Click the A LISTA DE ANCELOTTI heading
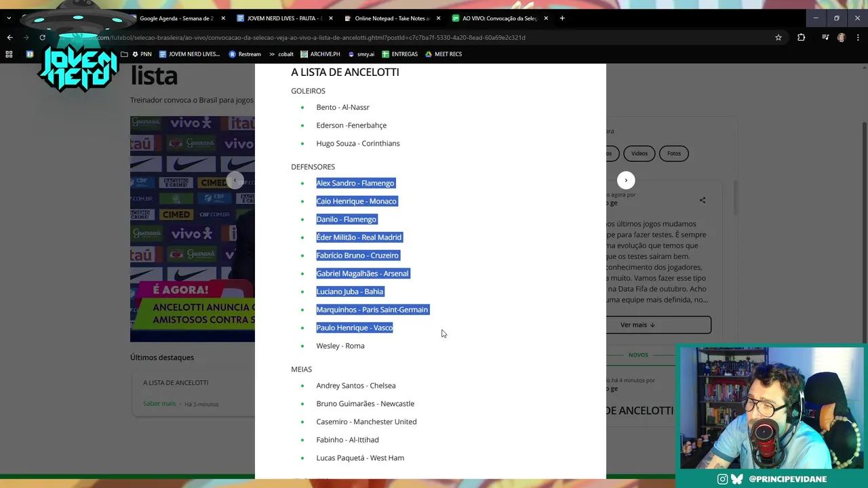The width and height of the screenshot is (868, 488). [x=345, y=72]
